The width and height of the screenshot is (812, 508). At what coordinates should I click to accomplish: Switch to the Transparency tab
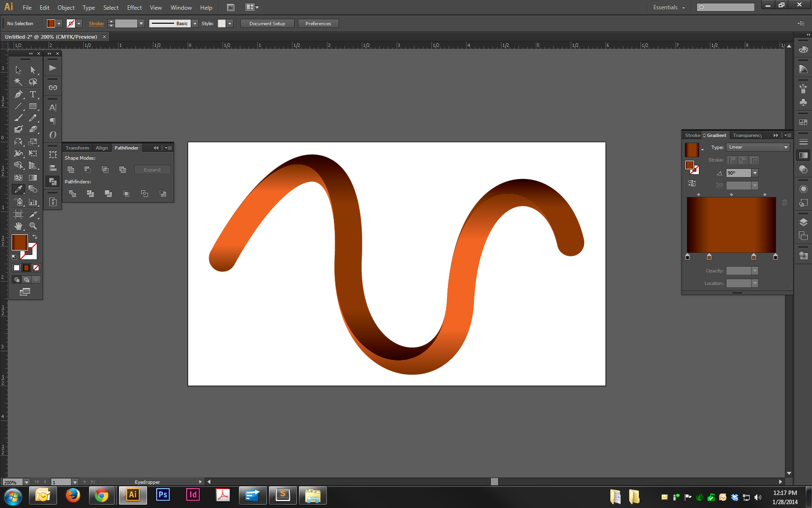[x=747, y=135]
